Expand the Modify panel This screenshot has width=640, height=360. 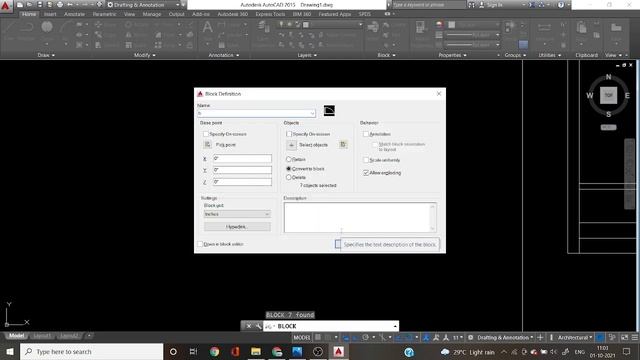(x=144, y=55)
